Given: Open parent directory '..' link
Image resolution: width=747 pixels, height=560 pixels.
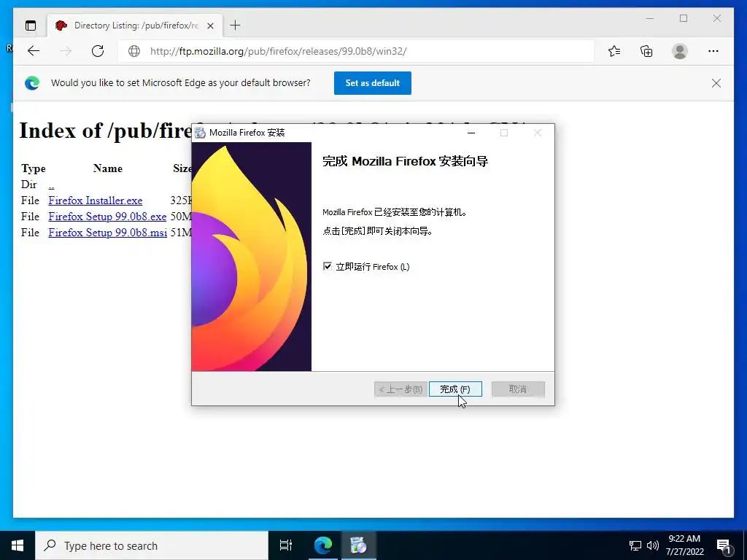Looking at the screenshot, I should 52,184.
